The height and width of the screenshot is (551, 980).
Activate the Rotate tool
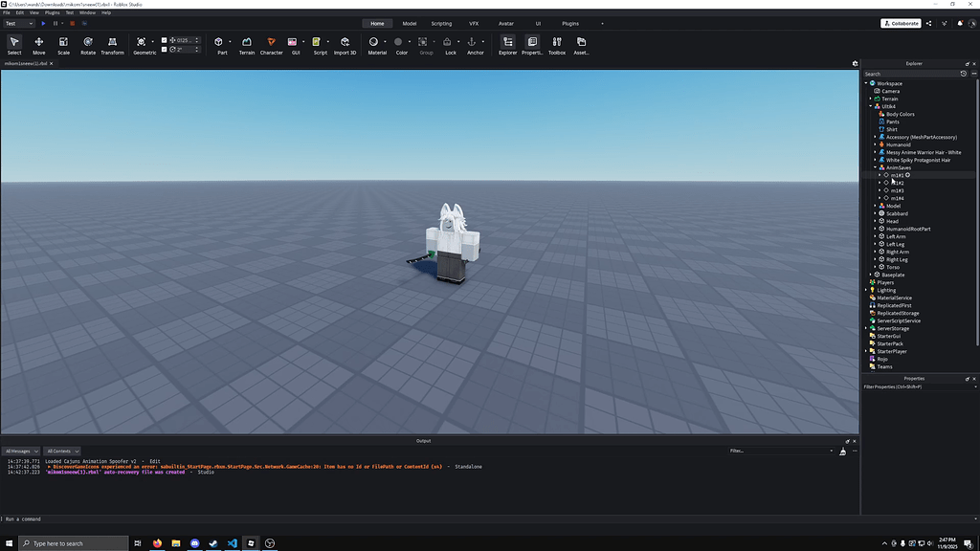coord(88,43)
